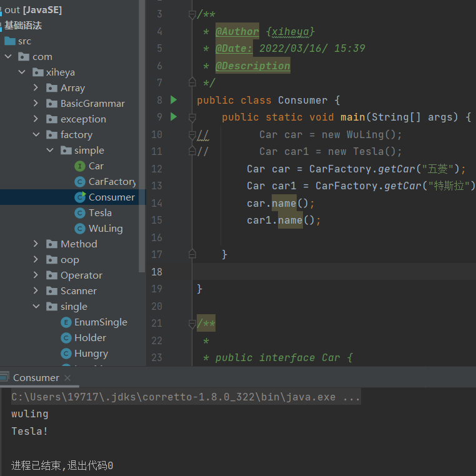Fold the comment block at line 21
This screenshot has height=476, width=476.
[x=192, y=324]
